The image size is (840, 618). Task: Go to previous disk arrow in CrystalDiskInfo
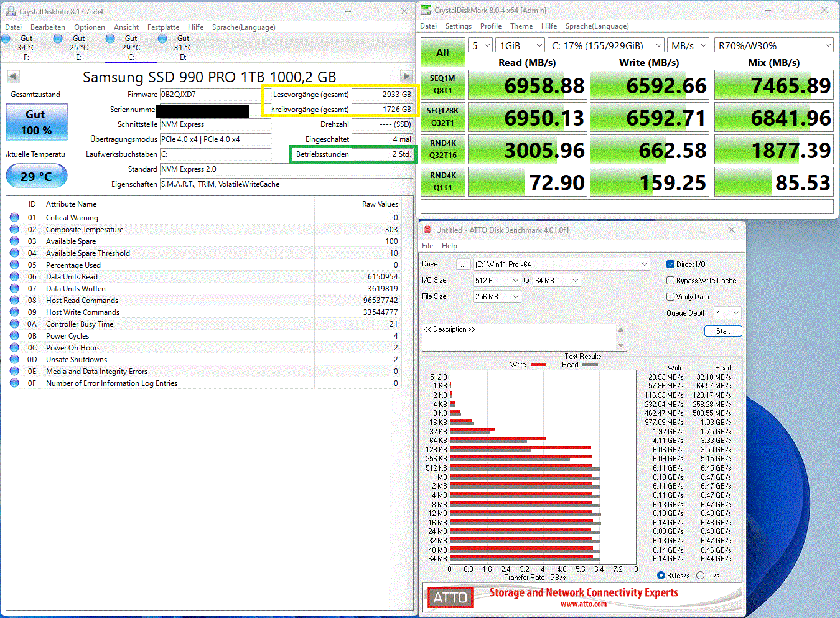tap(13, 77)
